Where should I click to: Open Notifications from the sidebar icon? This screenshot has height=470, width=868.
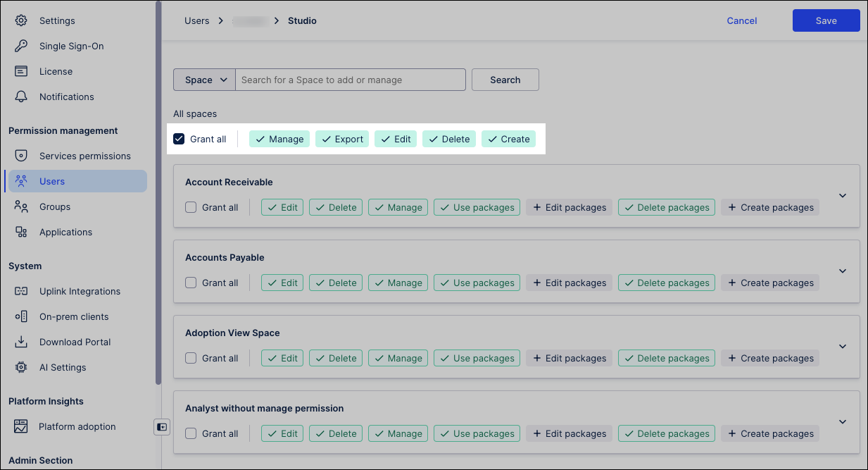21,97
